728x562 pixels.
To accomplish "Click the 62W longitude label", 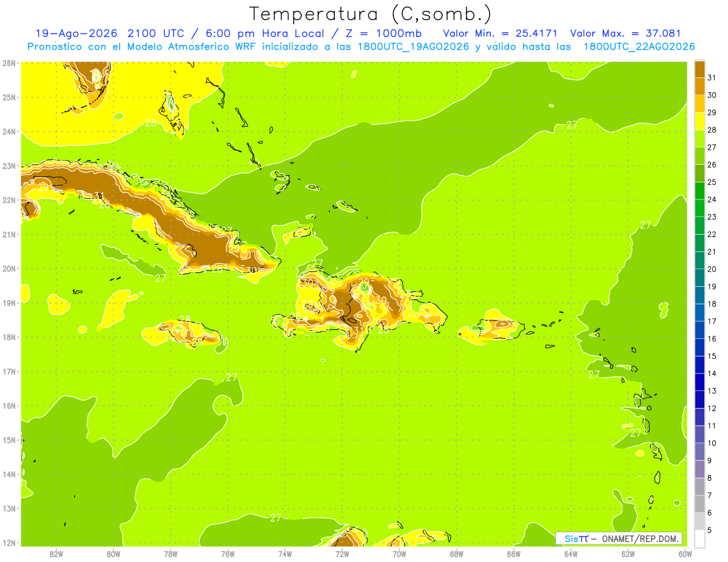I will click(628, 553).
